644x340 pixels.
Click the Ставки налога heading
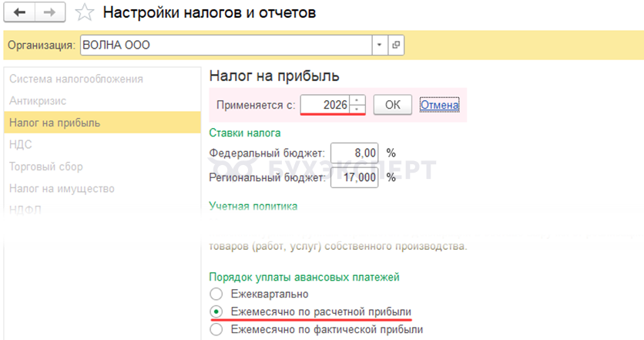coord(245,133)
